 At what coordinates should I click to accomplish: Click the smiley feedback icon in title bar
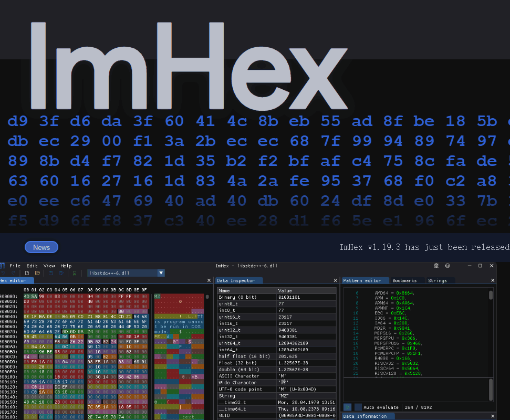tap(447, 266)
